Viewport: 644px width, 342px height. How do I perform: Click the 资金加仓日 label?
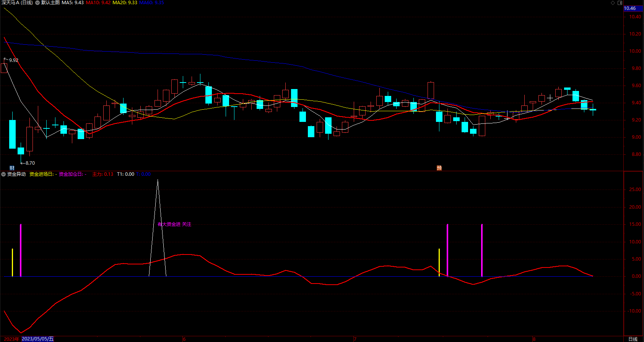71,174
